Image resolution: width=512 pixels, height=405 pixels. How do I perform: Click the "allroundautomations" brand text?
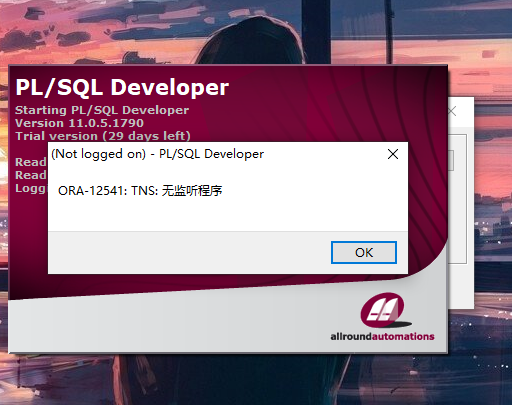(x=382, y=336)
